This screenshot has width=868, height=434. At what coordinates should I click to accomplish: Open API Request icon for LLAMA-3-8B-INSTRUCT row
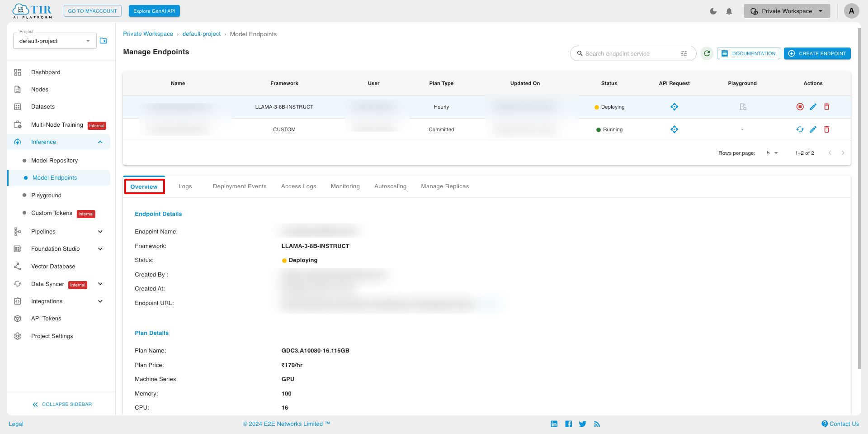point(674,107)
